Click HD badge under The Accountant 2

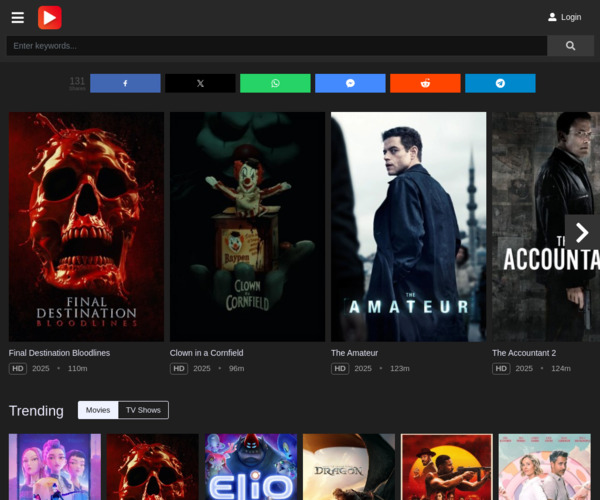[x=501, y=368]
